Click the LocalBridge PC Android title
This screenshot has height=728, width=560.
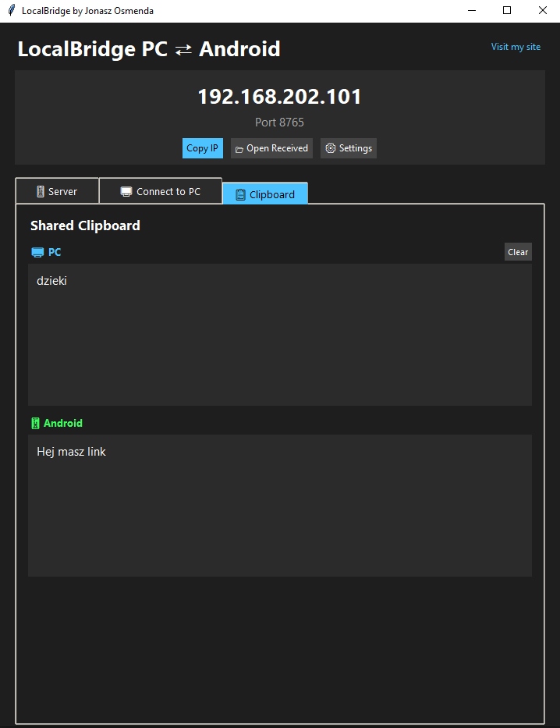149,48
